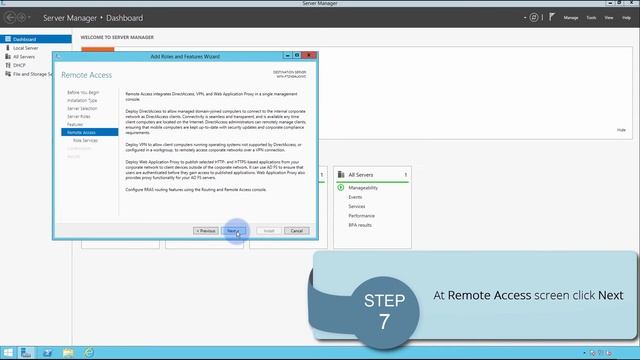640x360 pixels.
Task: Click the All Servers tile icon
Action: [341, 175]
